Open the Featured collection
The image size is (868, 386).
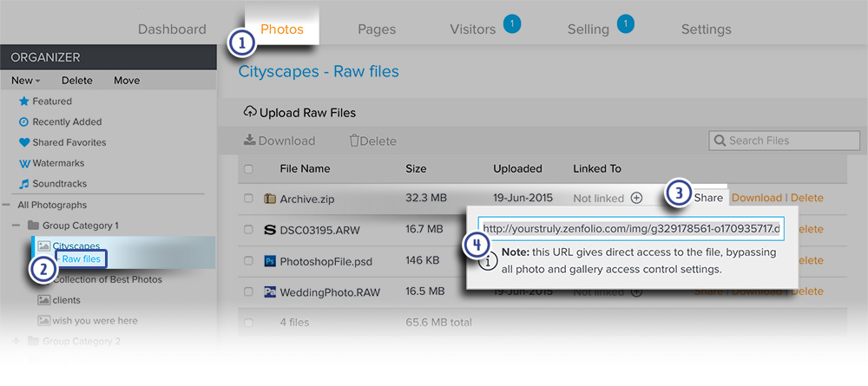pos(52,101)
